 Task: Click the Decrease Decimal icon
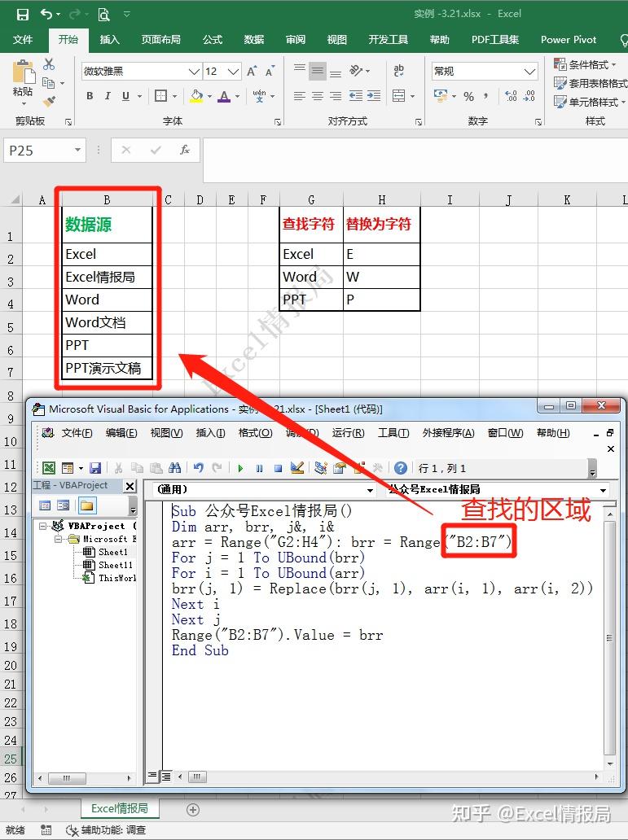[529, 96]
